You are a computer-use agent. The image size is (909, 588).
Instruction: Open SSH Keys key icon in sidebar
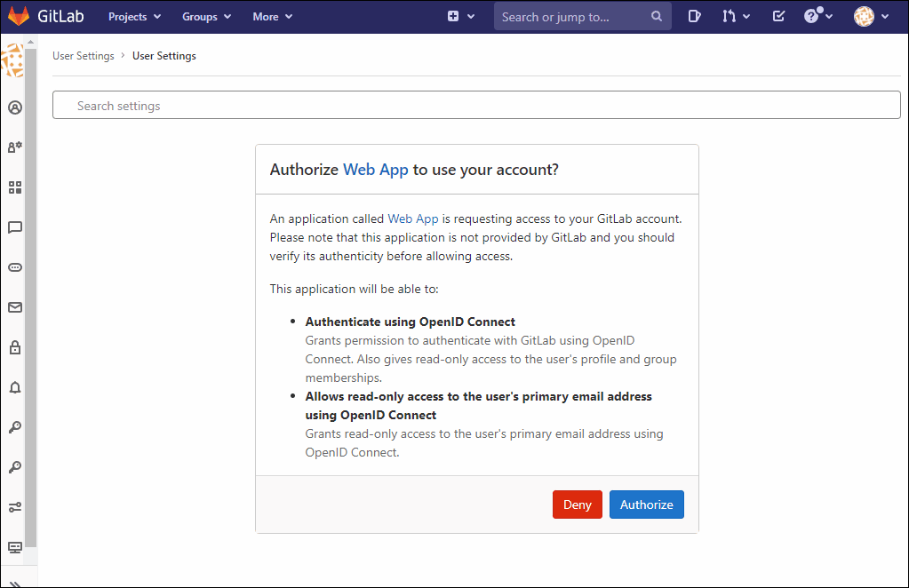coord(15,427)
